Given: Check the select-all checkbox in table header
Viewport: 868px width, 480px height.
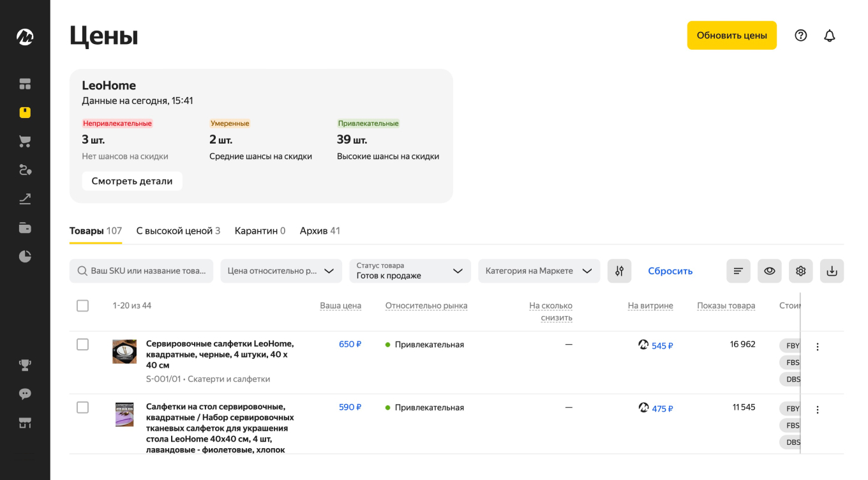Looking at the screenshot, I should pos(82,306).
